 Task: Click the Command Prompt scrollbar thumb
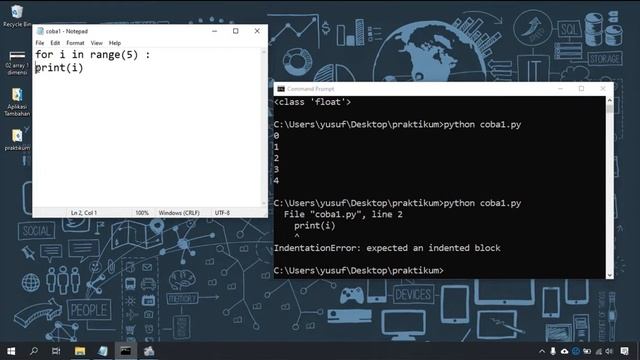click(609, 109)
